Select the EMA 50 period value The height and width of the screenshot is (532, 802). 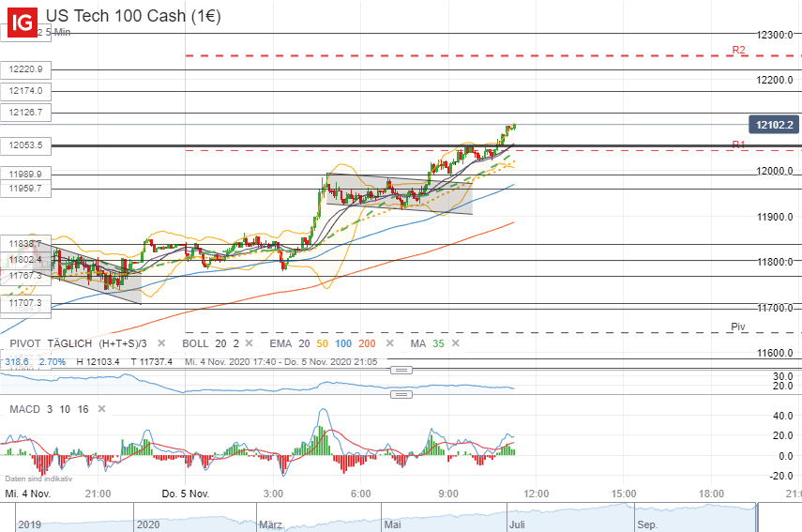click(323, 343)
